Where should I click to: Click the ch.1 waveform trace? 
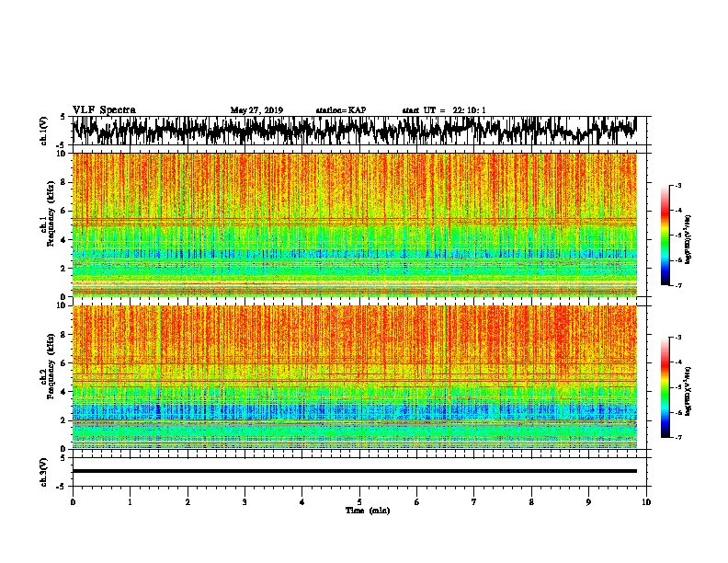[x=354, y=131]
